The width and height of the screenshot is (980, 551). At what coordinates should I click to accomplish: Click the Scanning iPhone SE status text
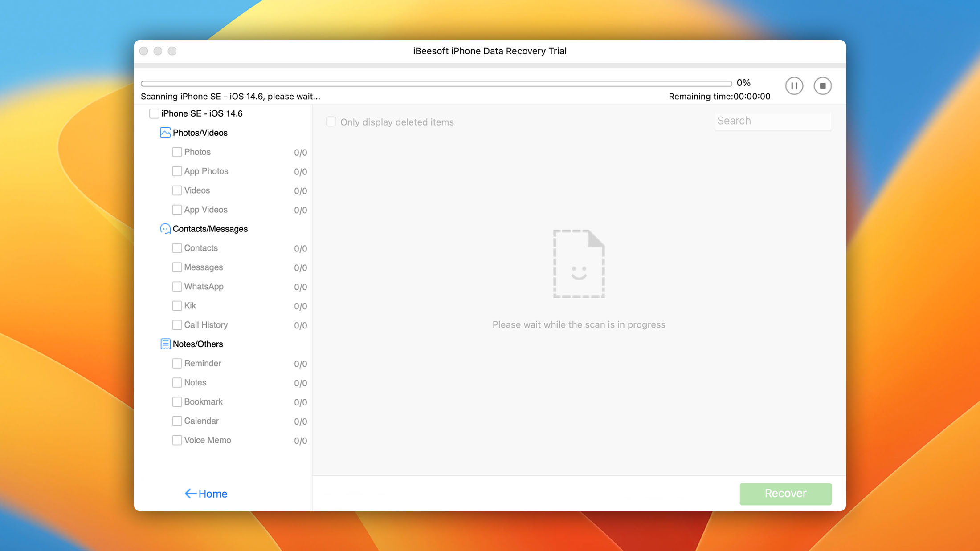click(230, 97)
